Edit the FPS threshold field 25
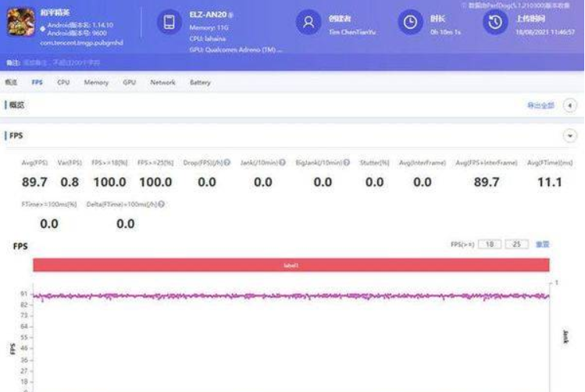Image resolution: width=585 pixels, height=392 pixels. [x=517, y=244]
